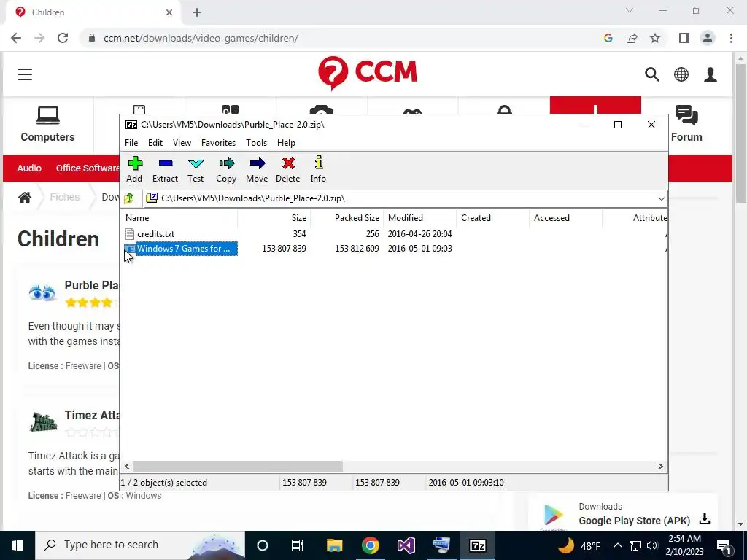Screen dimensions: 747x560
Task: Click the taskbar search box
Action: tap(140, 545)
